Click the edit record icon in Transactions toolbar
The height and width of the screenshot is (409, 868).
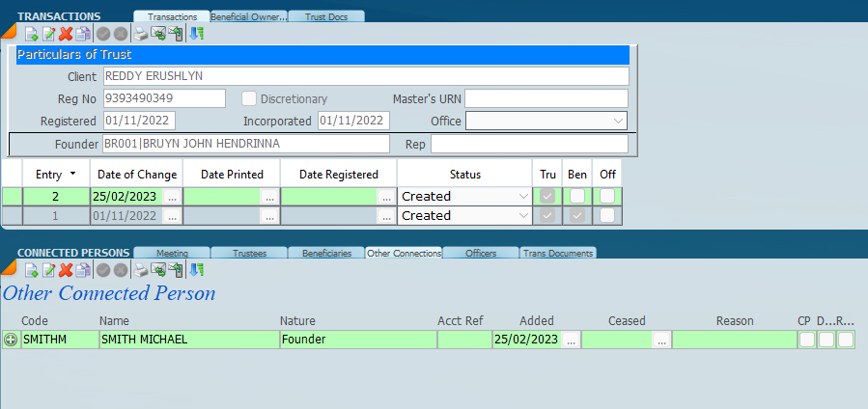tap(48, 34)
